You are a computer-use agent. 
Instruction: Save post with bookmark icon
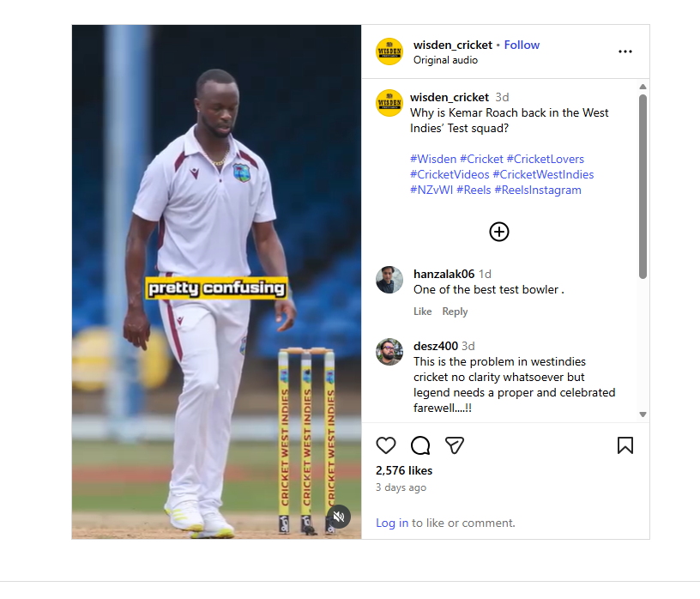tap(625, 445)
